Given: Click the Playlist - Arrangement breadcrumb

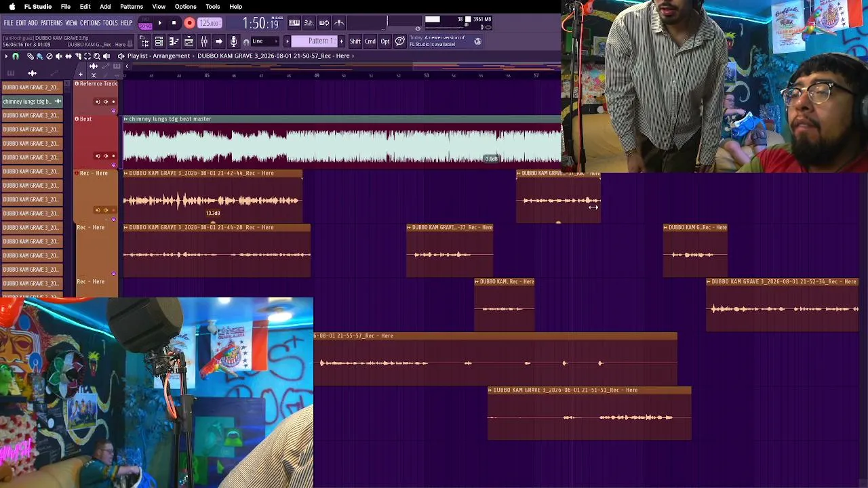Looking at the screenshot, I should (x=159, y=56).
